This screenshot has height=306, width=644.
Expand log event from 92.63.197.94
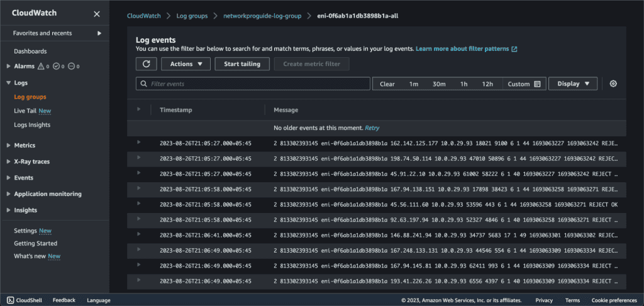pos(139,218)
